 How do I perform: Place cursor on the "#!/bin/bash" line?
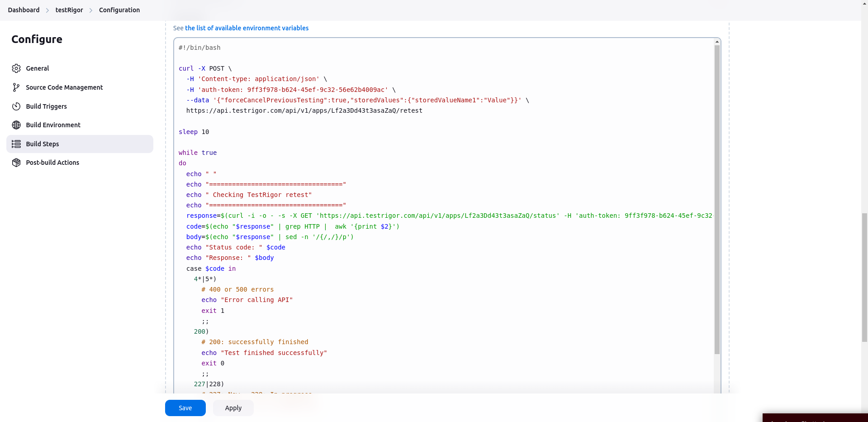[x=199, y=48]
